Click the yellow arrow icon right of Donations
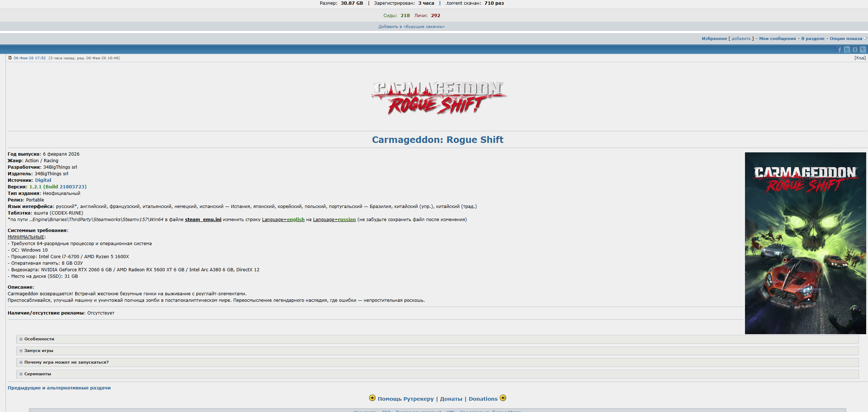868x412 pixels. point(503,398)
